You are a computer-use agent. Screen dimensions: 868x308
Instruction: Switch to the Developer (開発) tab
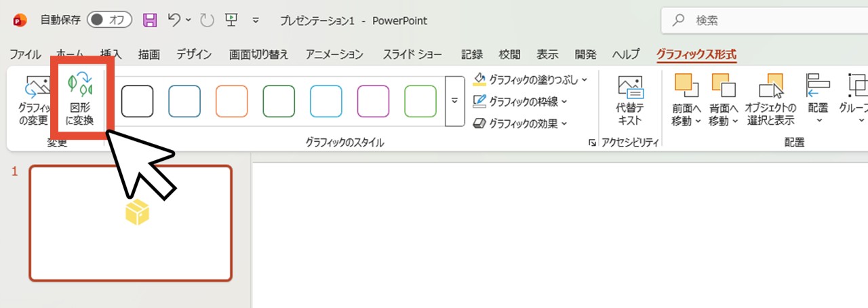[585, 54]
